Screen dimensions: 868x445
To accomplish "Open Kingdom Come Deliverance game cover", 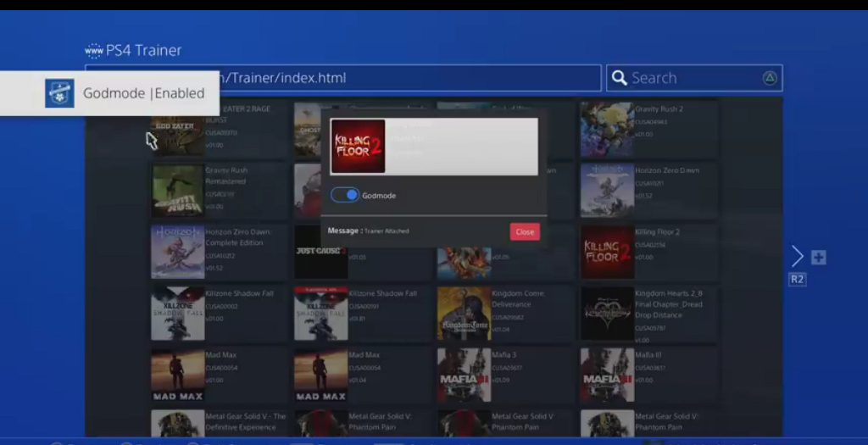I will [464, 313].
